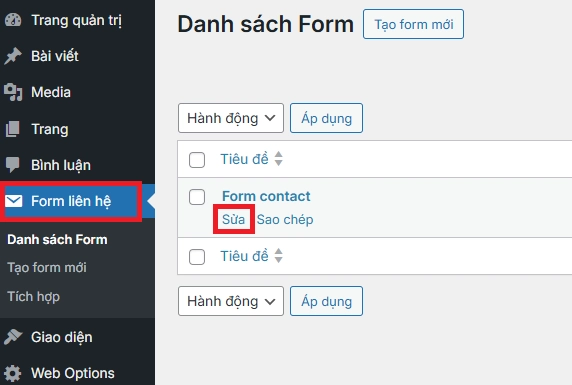Open the top Hành động dropdown
The width and height of the screenshot is (572, 385).
[231, 118]
